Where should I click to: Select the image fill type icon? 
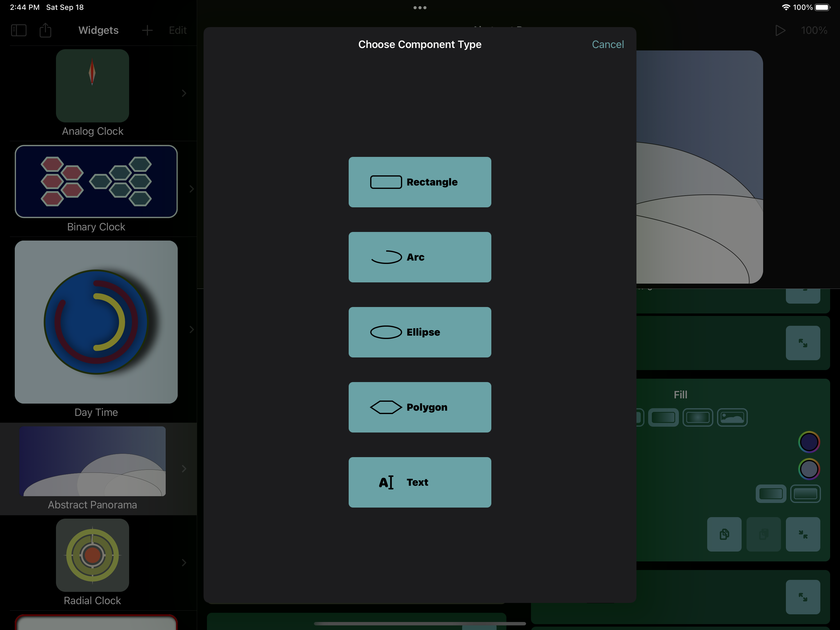pos(732,418)
